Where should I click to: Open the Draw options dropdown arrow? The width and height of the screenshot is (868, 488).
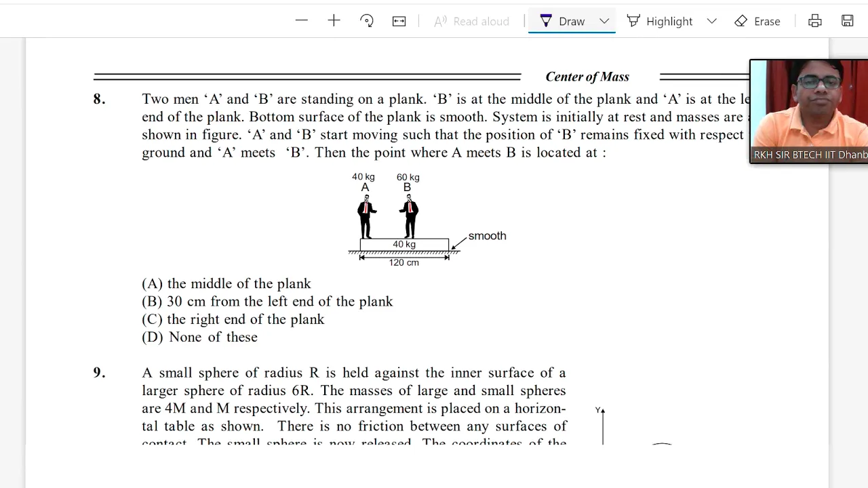click(x=604, y=21)
